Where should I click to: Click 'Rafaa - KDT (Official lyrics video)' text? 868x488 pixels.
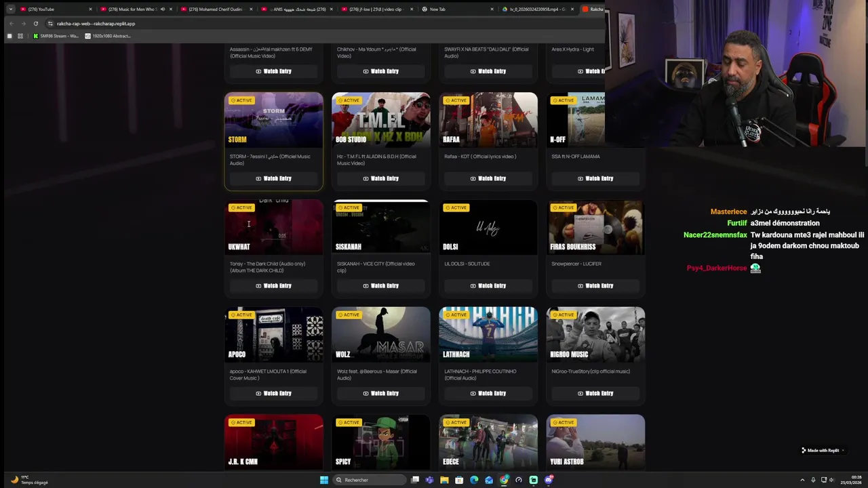[x=480, y=157]
